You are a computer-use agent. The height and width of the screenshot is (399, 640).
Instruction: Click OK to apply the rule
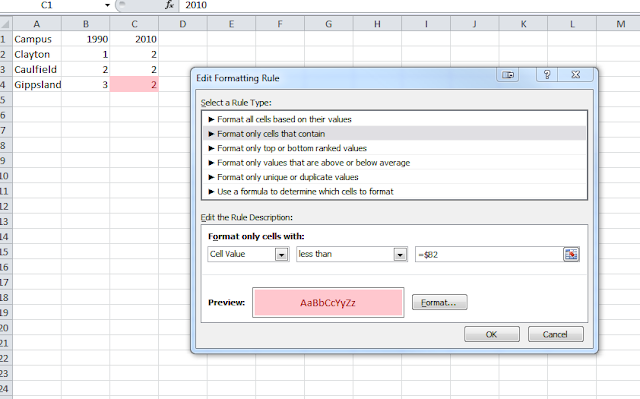tap(492, 334)
